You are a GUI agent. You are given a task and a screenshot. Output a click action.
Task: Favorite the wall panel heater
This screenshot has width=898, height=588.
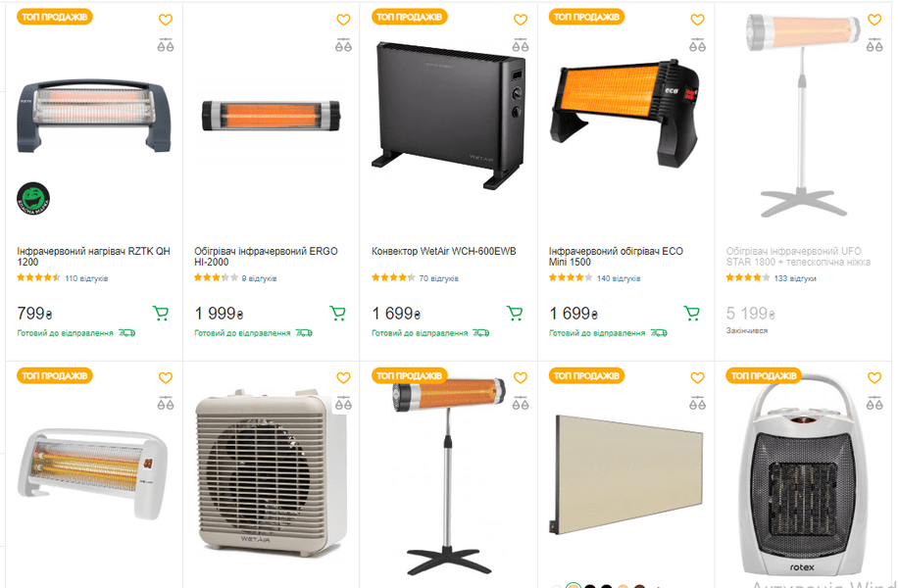click(697, 378)
